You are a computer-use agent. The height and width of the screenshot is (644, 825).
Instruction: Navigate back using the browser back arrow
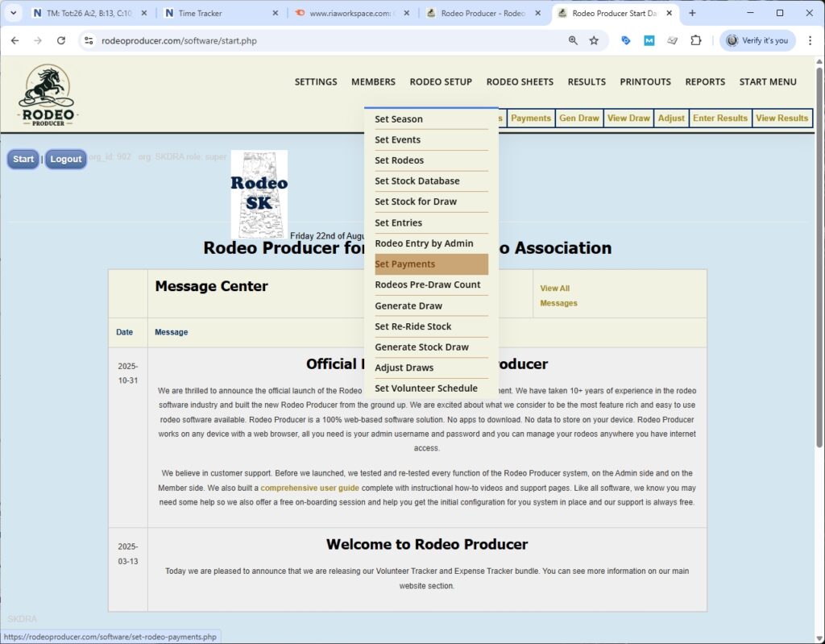coord(16,39)
